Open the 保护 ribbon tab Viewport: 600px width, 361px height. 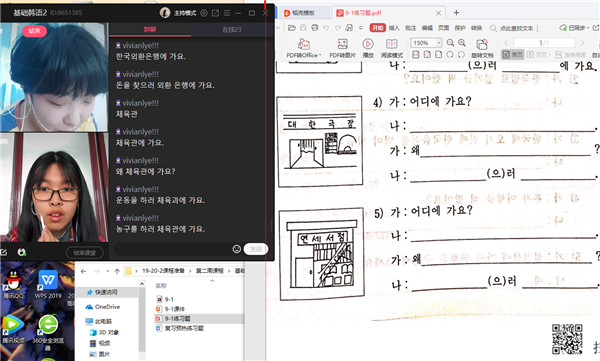[x=460, y=28]
